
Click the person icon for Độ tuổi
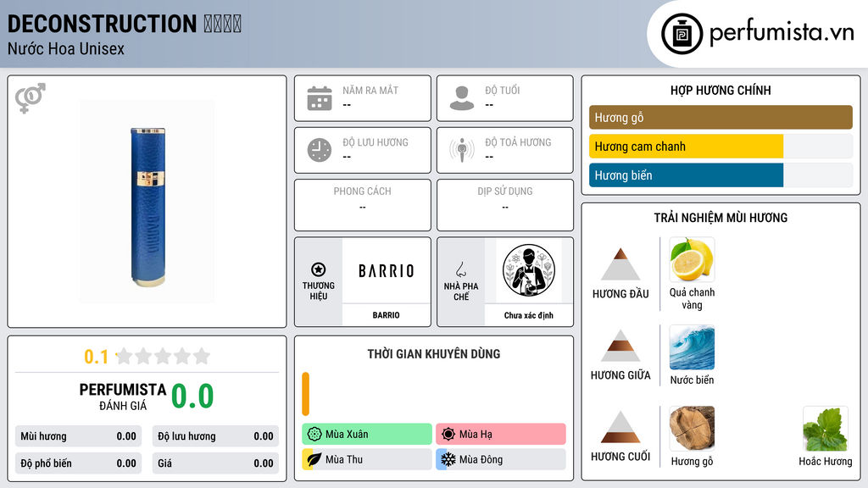click(x=462, y=98)
